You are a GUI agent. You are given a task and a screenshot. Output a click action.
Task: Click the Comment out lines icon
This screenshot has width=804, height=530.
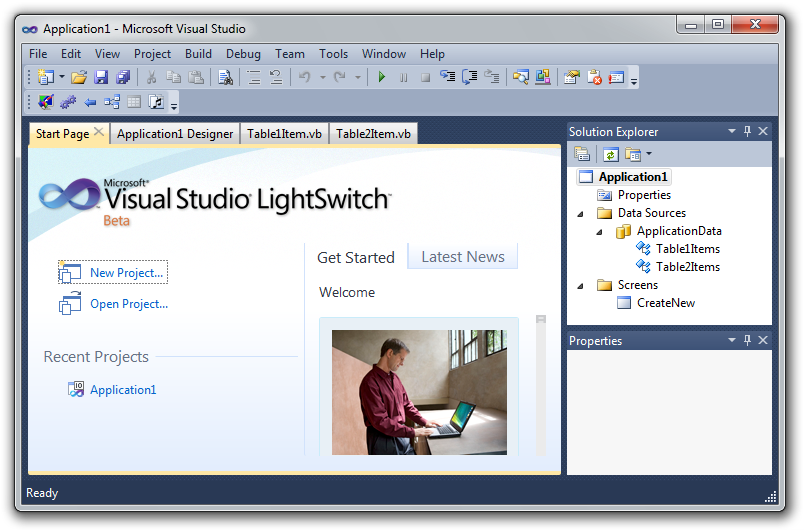click(x=254, y=77)
